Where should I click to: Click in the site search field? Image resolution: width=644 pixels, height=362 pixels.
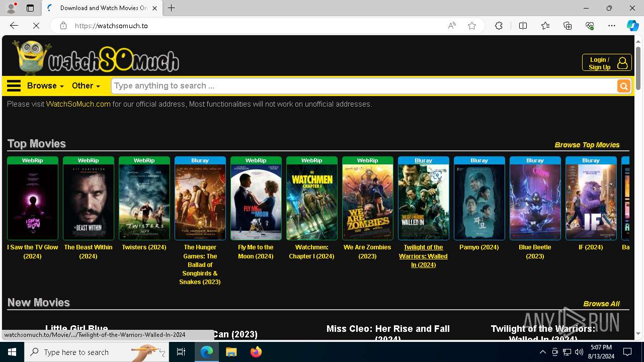click(364, 86)
